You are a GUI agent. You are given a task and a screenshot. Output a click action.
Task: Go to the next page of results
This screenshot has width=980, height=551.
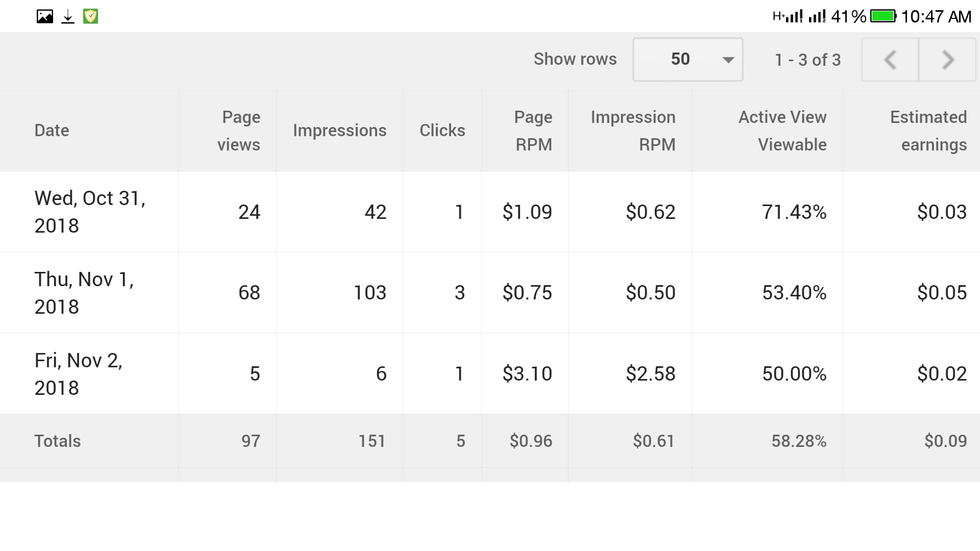[947, 60]
